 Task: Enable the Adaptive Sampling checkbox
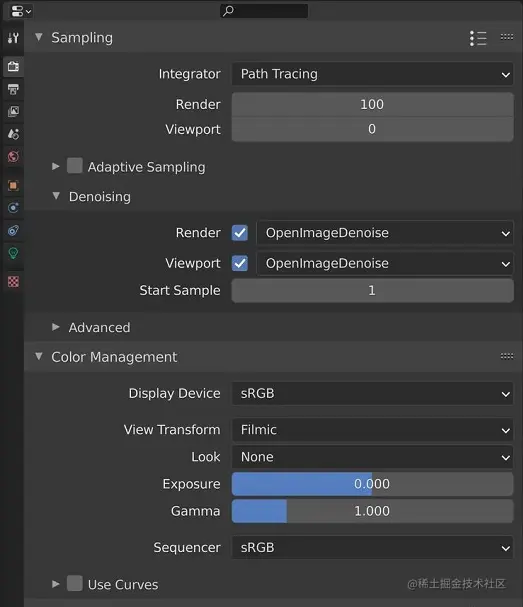(x=75, y=166)
